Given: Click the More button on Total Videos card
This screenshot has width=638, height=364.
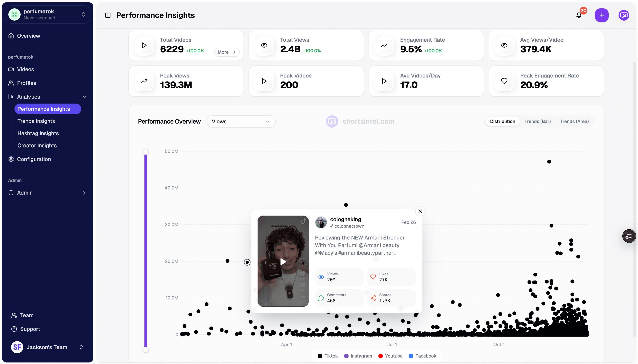Looking at the screenshot, I should 226,52.
